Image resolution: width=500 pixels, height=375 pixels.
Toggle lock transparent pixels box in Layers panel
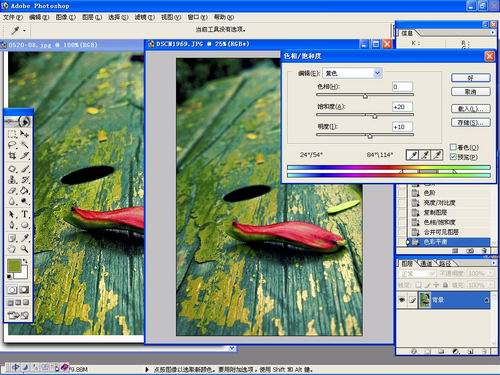pos(419,285)
